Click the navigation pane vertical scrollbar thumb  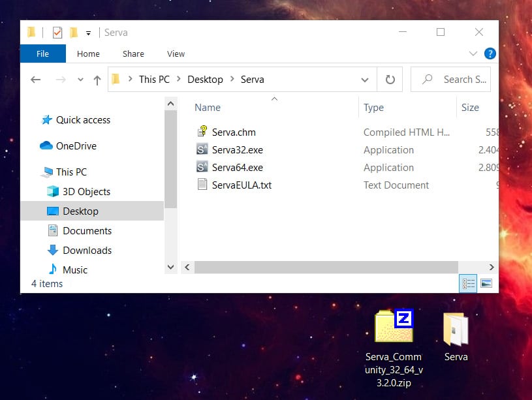170,159
